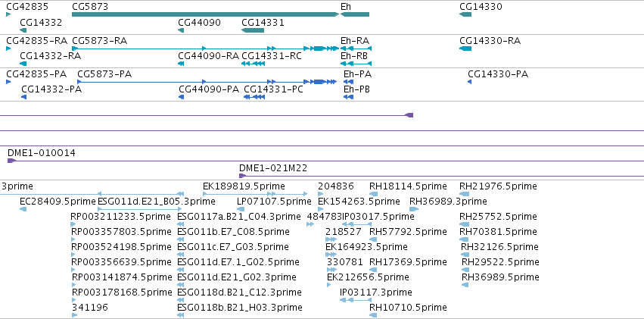The width and height of the screenshot is (644, 319).
Task: Select the RH18114.5prime EST label
Action: 408,186
